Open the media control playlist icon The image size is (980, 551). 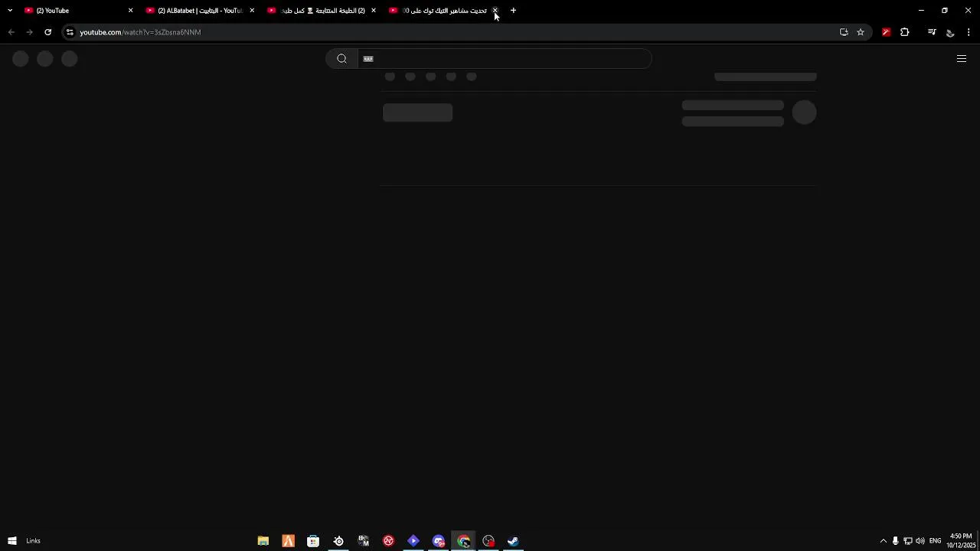coord(932,32)
